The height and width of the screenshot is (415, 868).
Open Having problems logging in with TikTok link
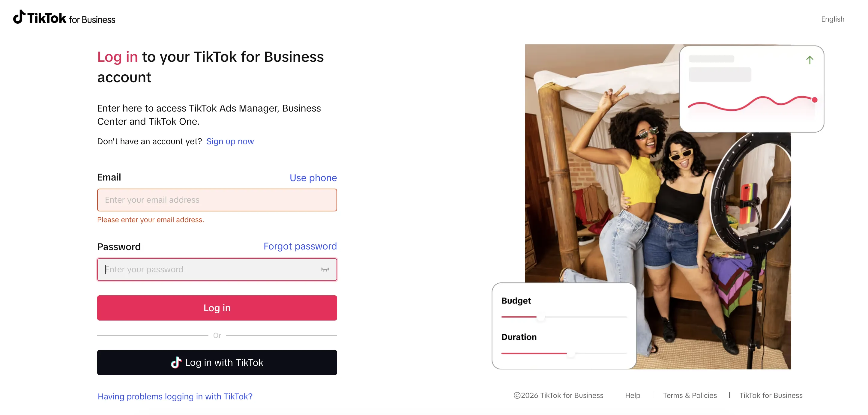175,396
